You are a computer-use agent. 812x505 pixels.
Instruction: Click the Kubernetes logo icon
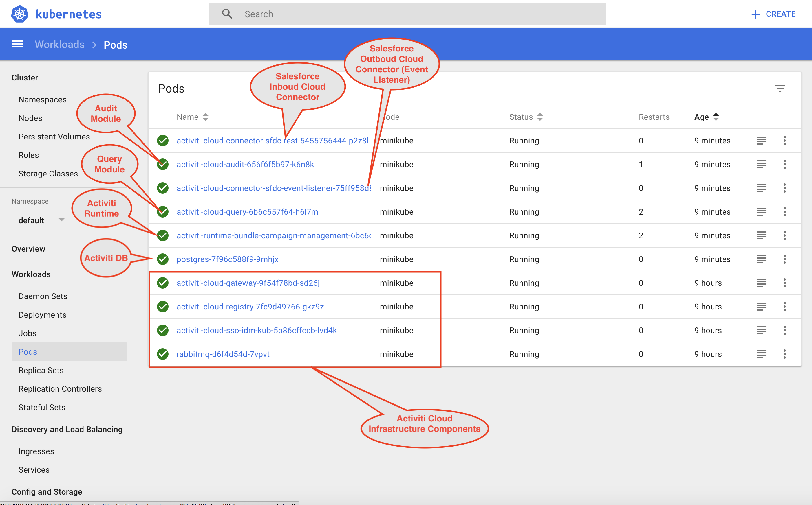coord(20,14)
